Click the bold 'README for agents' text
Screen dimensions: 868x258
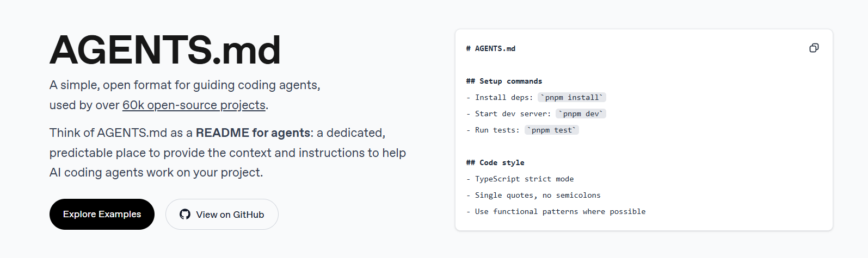point(253,133)
